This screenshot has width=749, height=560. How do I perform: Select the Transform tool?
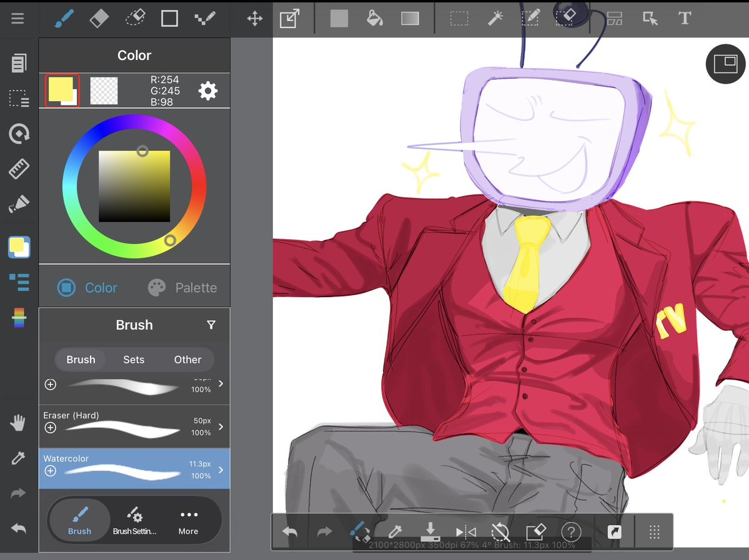tap(289, 19)
